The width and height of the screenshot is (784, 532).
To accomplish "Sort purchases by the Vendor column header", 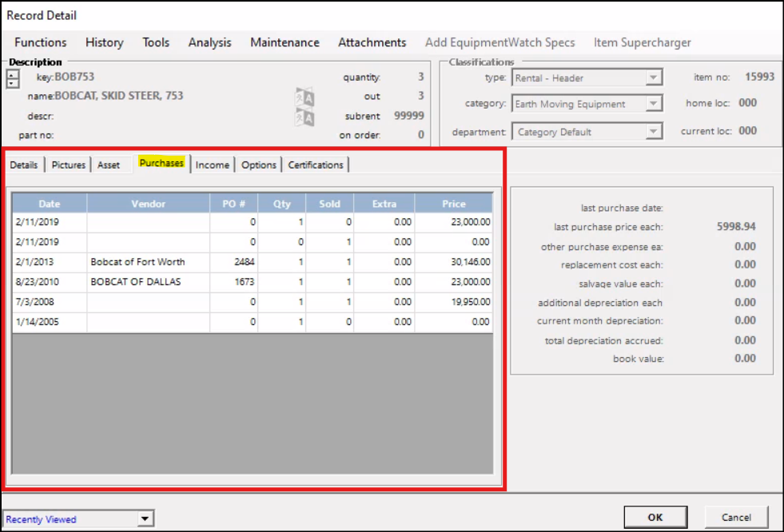I will pyautogui.click(x=148, y=204).
